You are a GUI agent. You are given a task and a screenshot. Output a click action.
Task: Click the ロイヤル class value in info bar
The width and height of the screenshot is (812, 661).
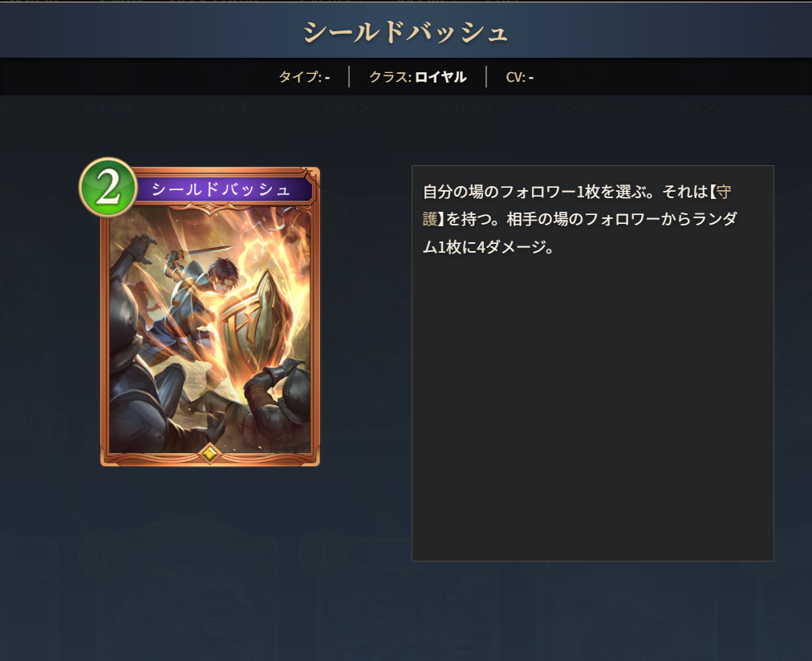(x=441, y=77)
